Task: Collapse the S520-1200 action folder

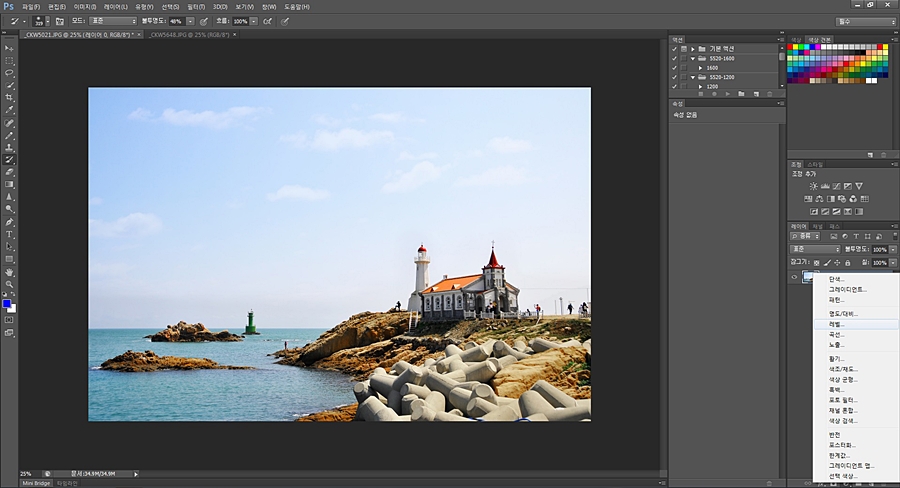Action: [x=692, y=77]
